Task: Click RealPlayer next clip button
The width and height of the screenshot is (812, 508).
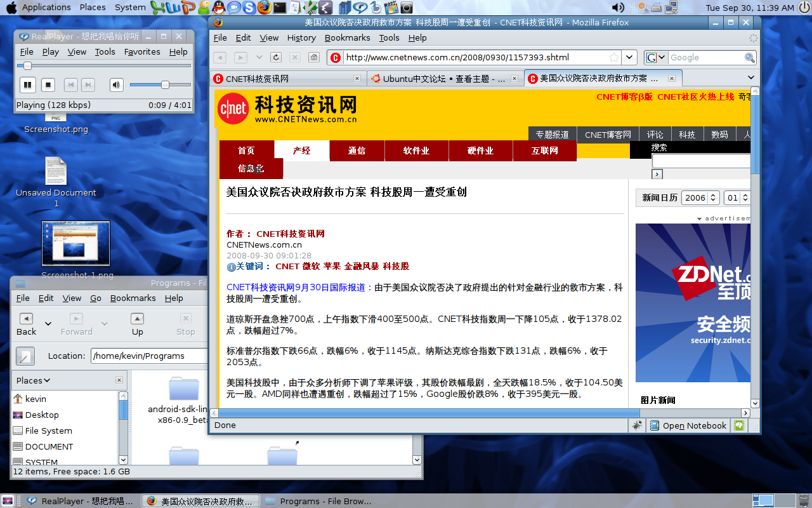Action: pos(88,84)
